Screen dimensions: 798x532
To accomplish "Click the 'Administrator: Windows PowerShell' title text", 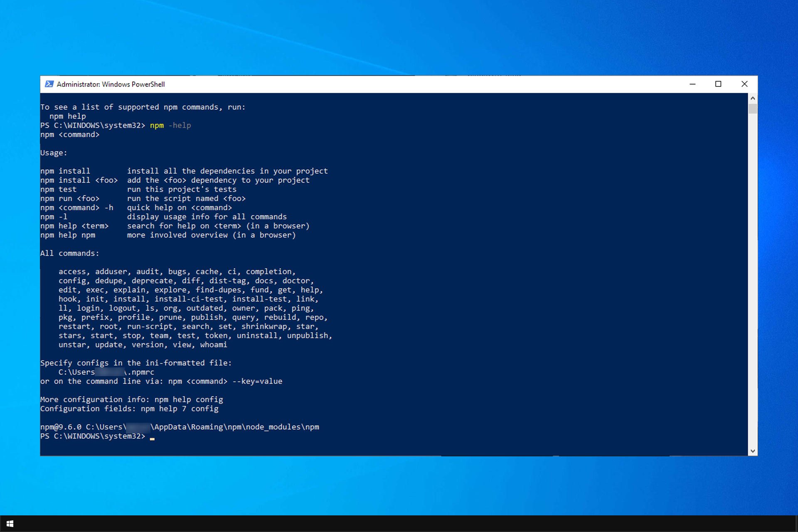I will [x=111, y=84].
